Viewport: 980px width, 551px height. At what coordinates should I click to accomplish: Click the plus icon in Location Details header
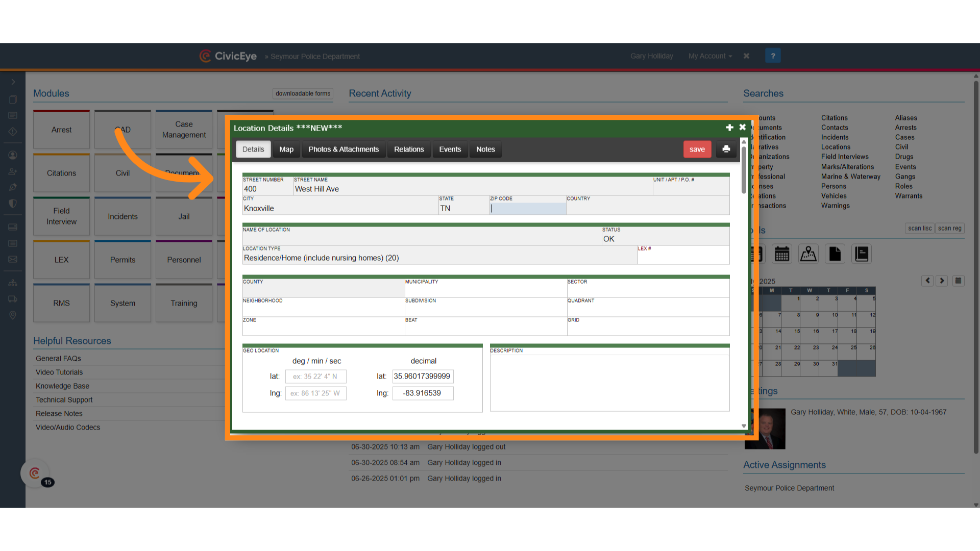pyautogui.click(x=729, y=128)
